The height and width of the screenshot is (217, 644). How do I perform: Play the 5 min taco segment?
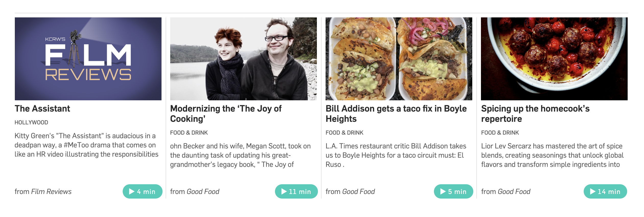453,191
